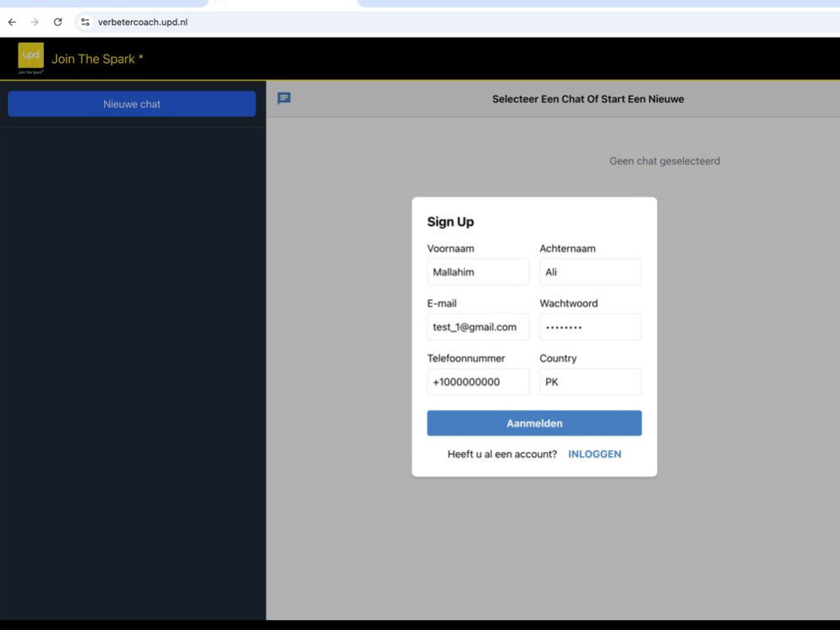Click the 'Heeft u al een account?' text
The image size is (840, 630).
(x=502, y=454)
